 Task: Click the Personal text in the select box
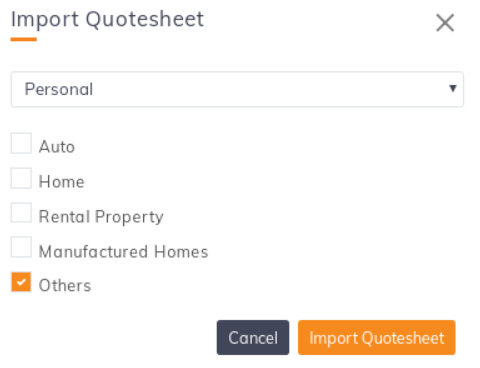pyautogui.click(x=59, y=89)
